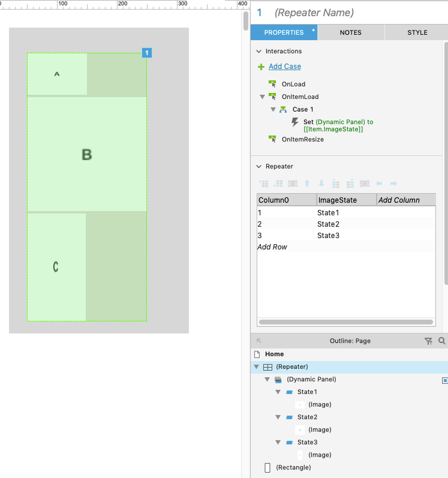This screenshot has width=448, height=478.
Task: Click the Add Case link
Action: coord(285,67)
